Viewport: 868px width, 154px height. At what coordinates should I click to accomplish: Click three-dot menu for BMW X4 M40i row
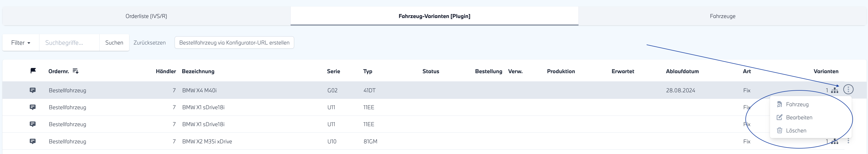[x=848, y=90]
